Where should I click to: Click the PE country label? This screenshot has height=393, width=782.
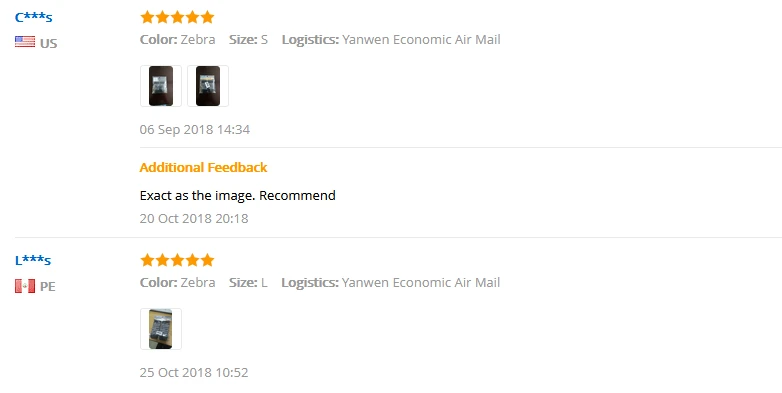pyautogui.click(x=47, y=286)
